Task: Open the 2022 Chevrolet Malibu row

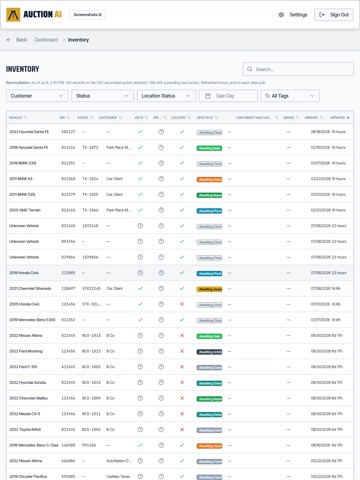Action: point(180,398)
